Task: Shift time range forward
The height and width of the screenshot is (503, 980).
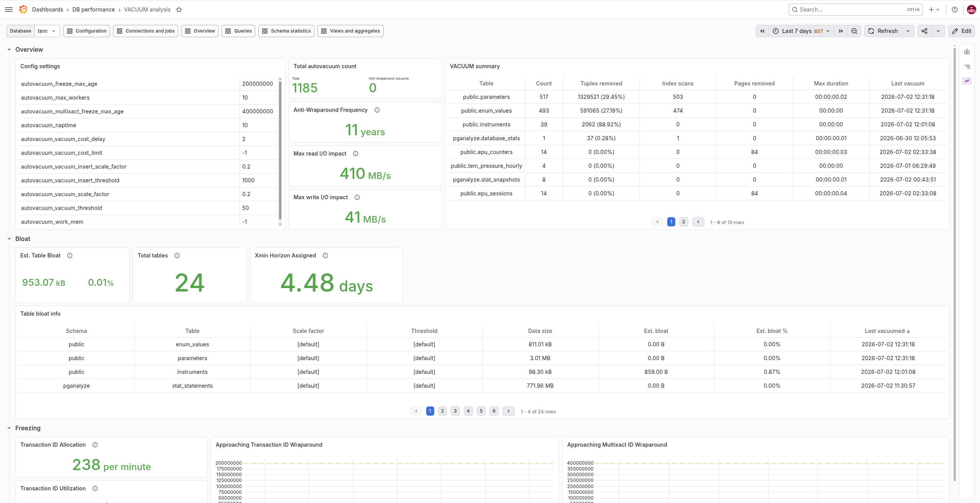Action: coord(841,31)
